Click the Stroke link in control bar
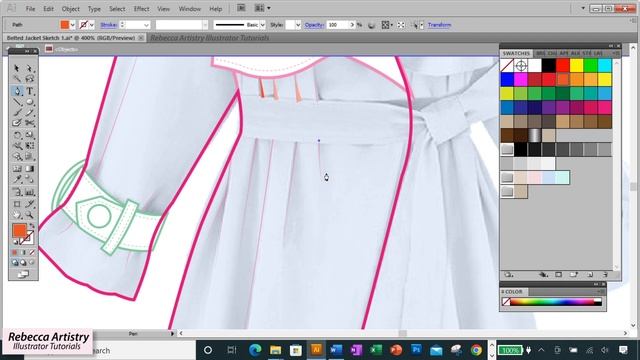 [109, 25]
